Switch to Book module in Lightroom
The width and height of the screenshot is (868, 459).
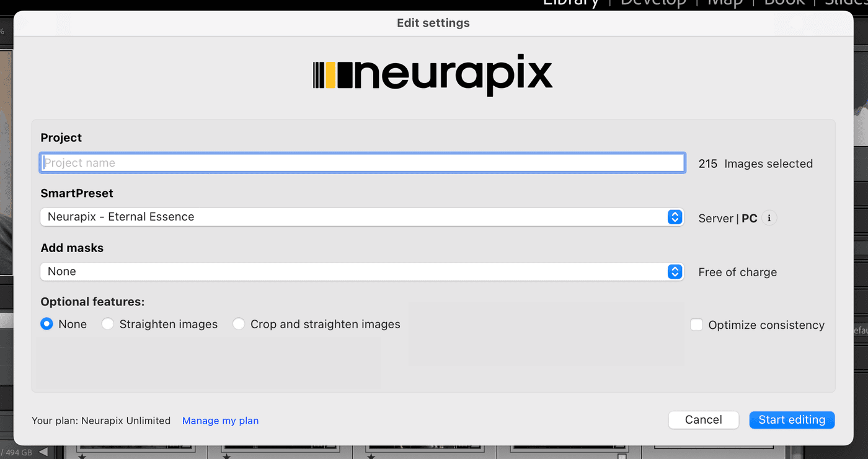[x=784, y=3]
